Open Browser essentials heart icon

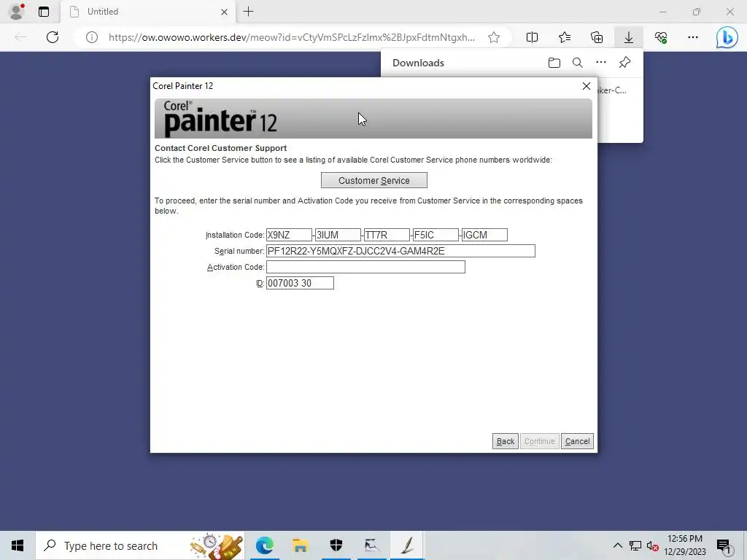[661, 37]
